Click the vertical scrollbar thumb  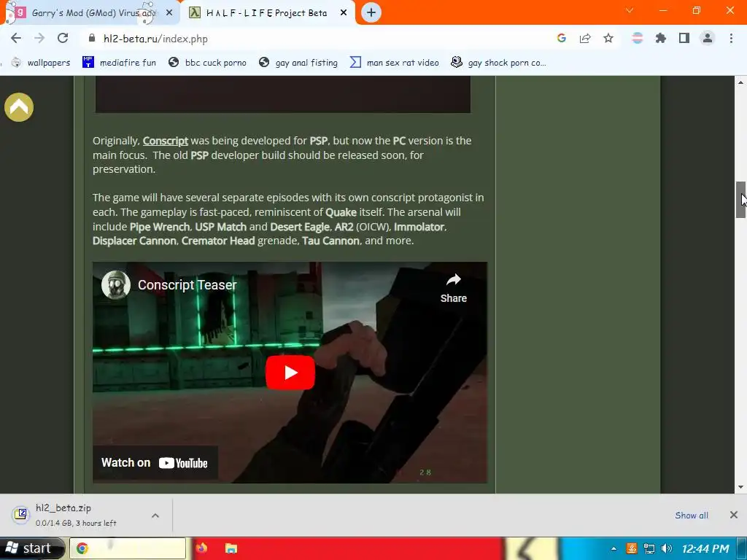[x=741, y=200]
